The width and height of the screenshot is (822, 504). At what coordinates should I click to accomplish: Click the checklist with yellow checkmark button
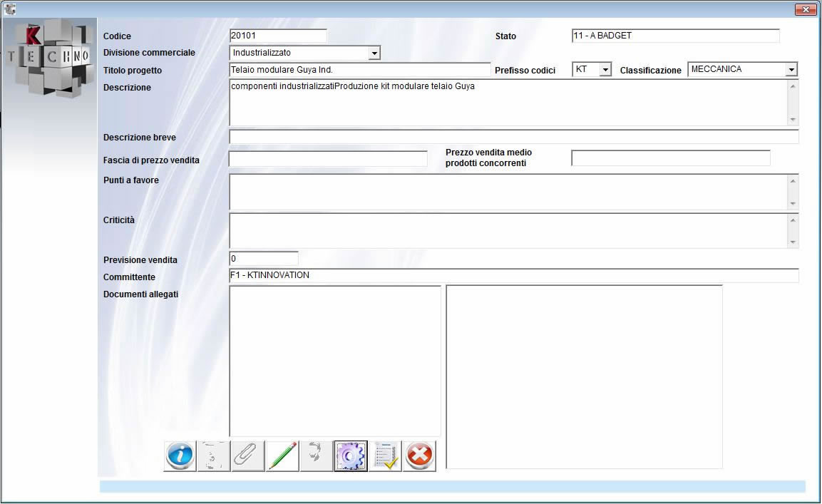(x=385, y=456)
